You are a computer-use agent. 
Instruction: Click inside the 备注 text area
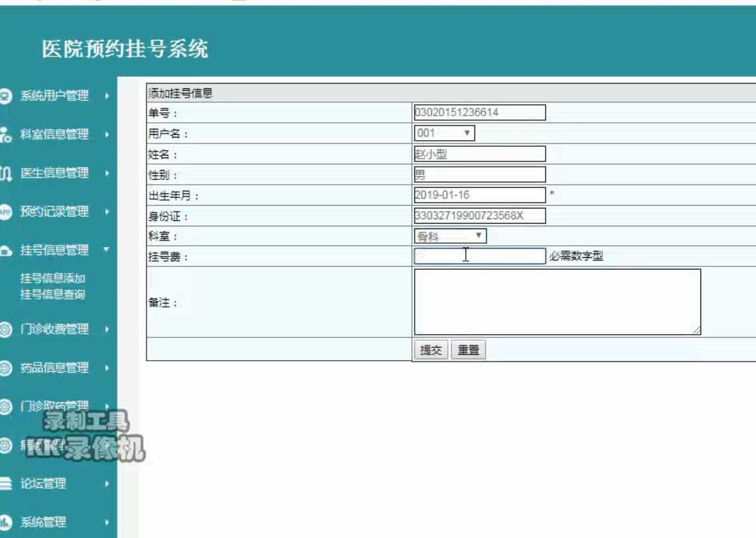558,302
